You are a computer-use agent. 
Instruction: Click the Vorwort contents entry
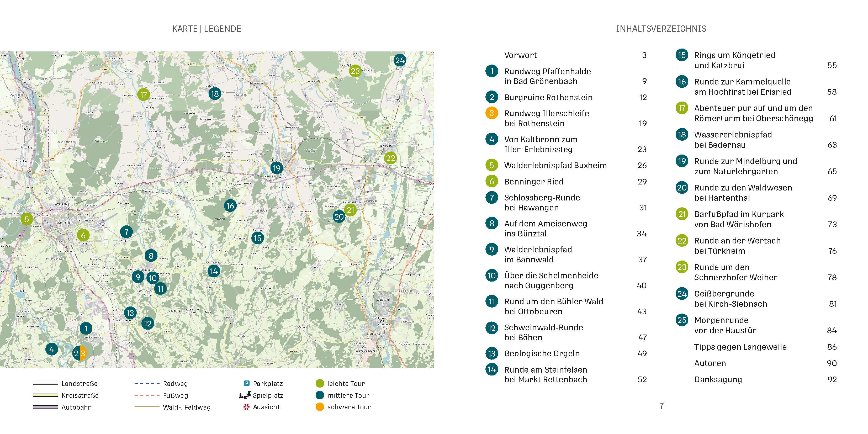click(x=520, y=55)
